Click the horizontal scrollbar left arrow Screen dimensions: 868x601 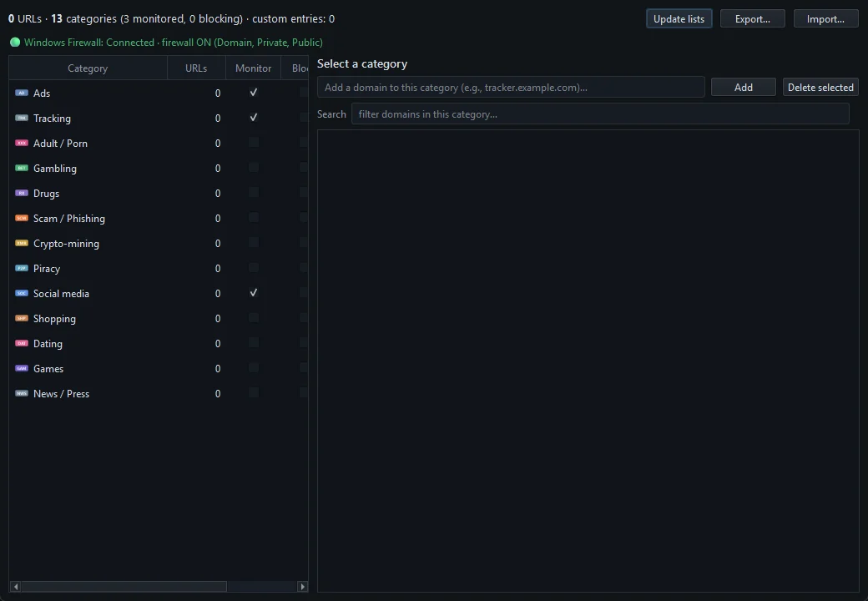[16, 587]
